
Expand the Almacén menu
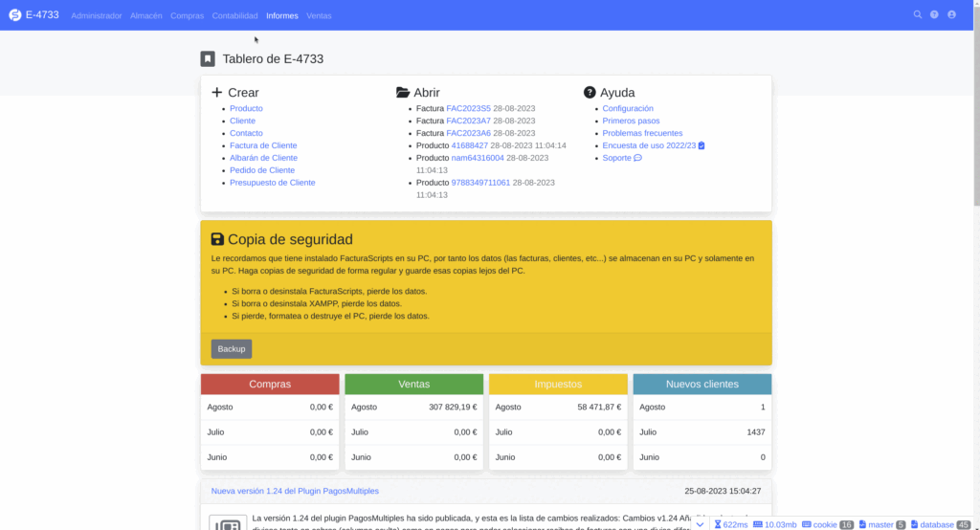pyautogui.click(x=146, y=16)
